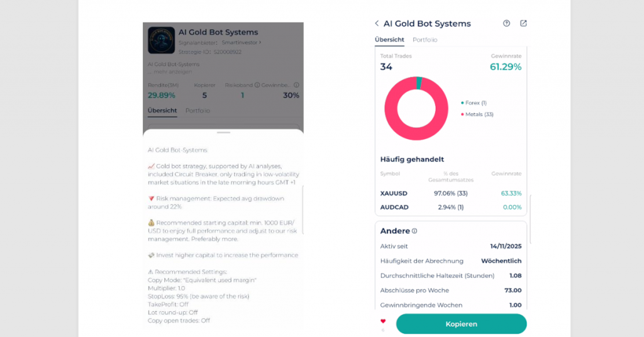
Task: Select the Übersicht tab in left panel
Action: 162,111
